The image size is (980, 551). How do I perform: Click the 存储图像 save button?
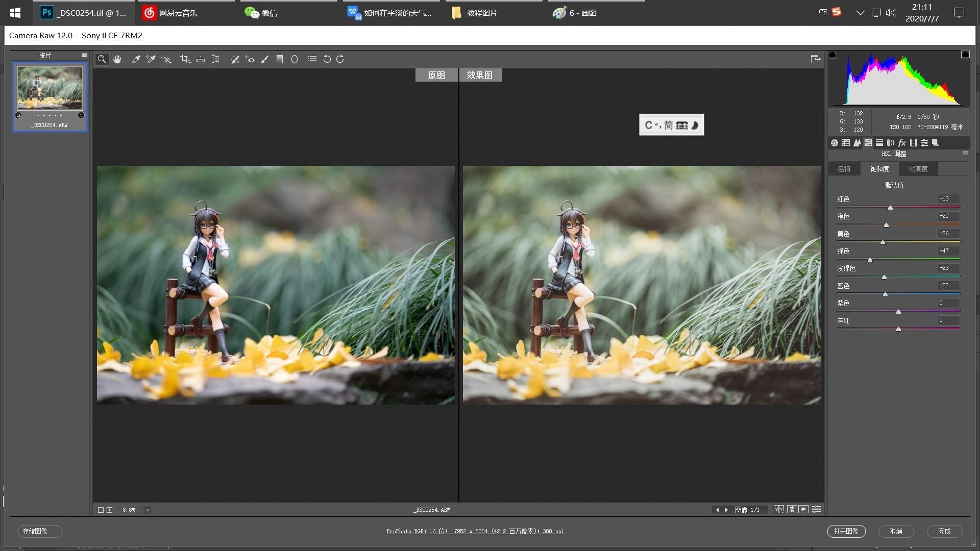tap(40, 531)
